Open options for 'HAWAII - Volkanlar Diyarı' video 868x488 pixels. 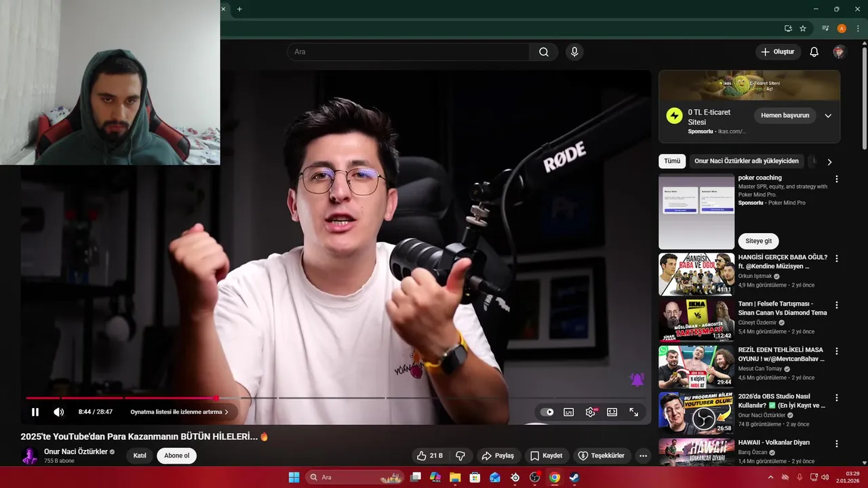point(836,443)
